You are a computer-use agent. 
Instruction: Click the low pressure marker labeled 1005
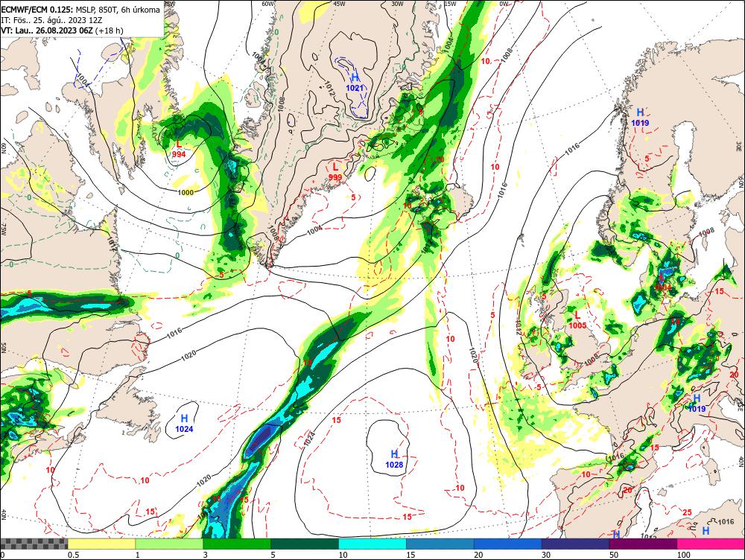click(578, 320)
